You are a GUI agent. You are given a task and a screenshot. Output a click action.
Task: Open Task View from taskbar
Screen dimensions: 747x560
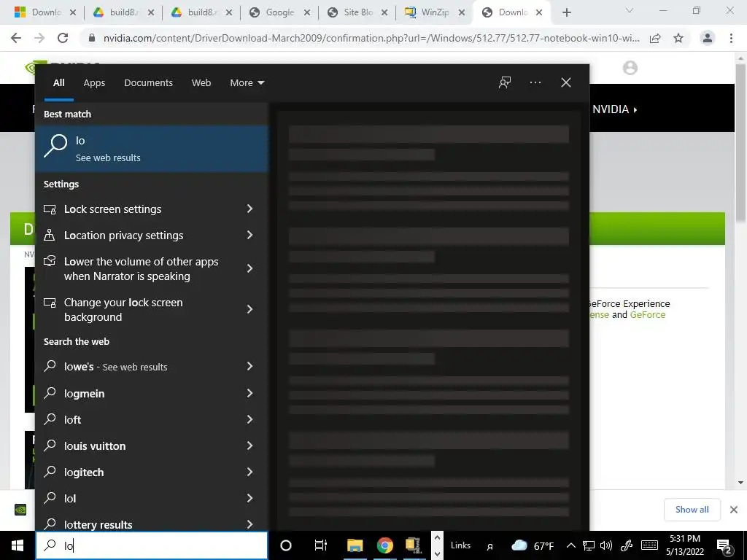point(321,545)
